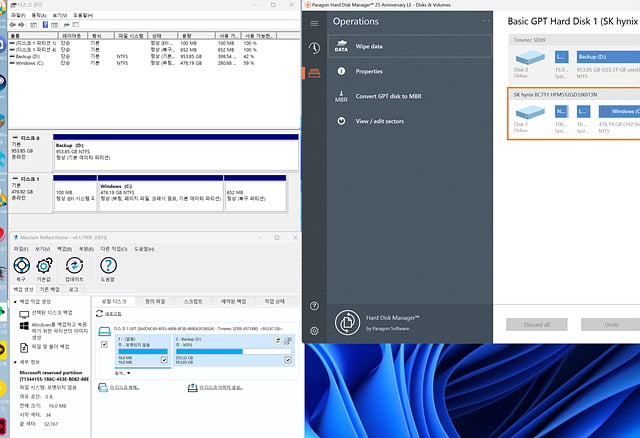Click the refresh link in Macrium
Image resolution: width=640 pixels, height=438 pixels.
(113, 314)
